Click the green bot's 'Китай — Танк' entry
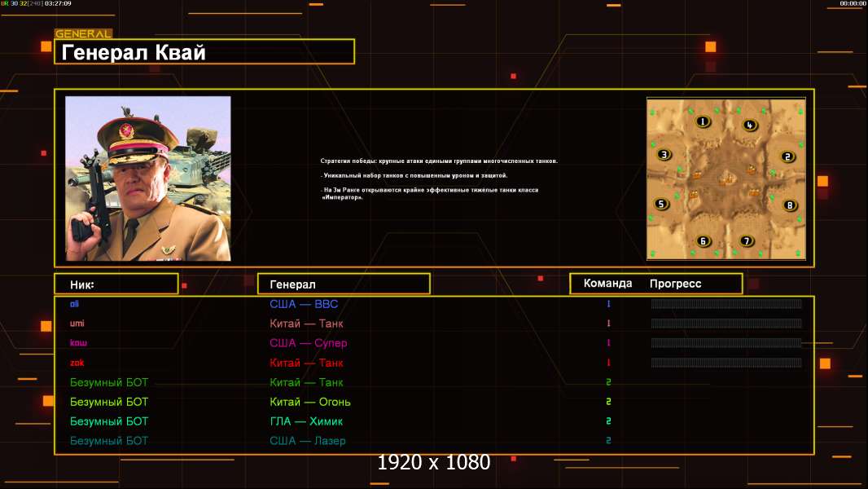 306,382
